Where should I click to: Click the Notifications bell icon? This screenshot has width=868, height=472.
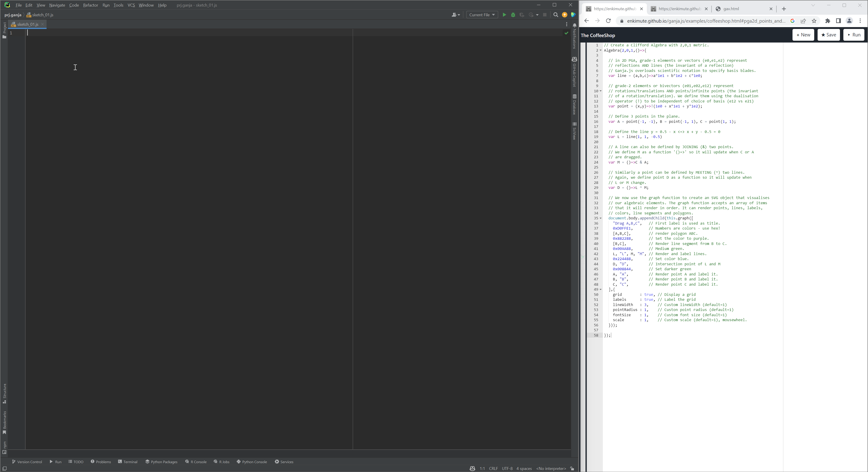tap(575, 25)
